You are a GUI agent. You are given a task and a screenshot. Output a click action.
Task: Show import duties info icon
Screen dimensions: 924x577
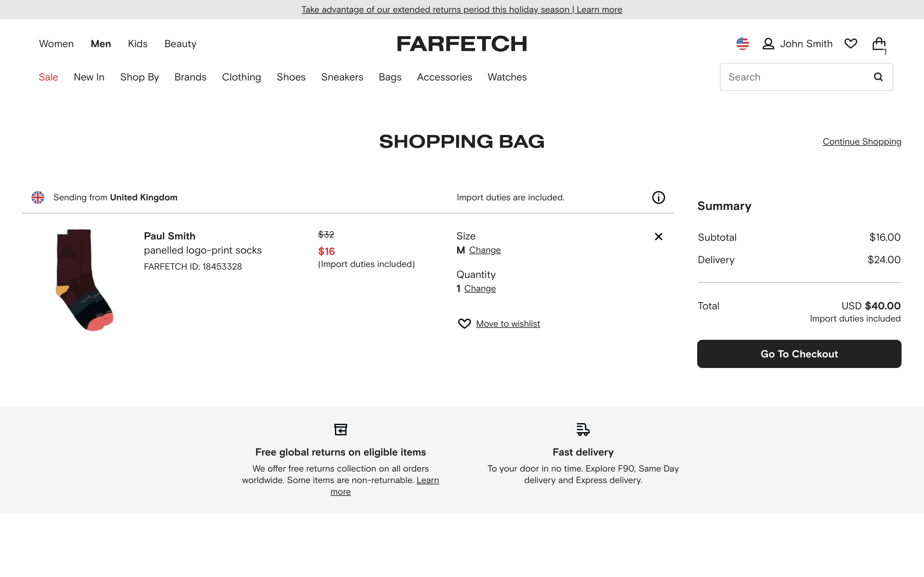coord(658,198)
